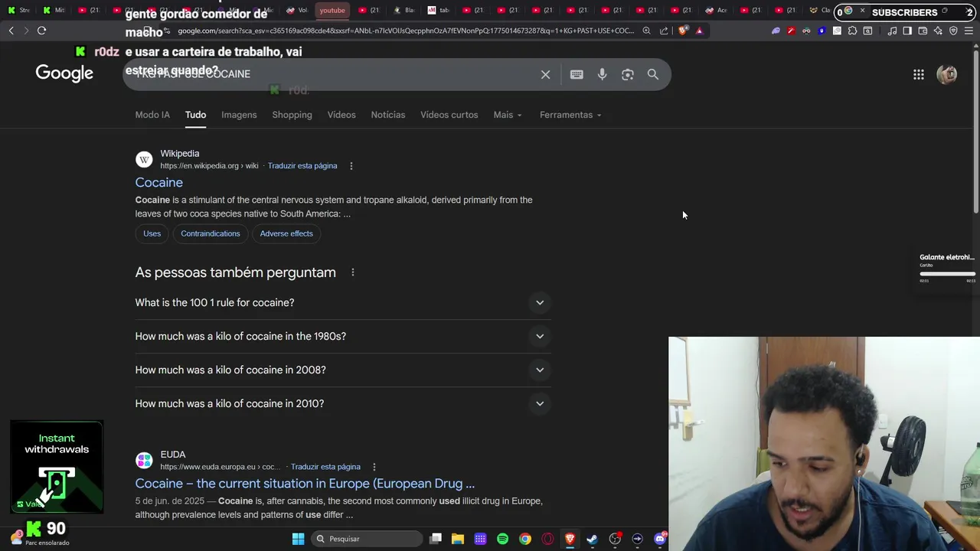Switch to Shopping tab
The height and width of the screenshot is (551, 980).
292,115
